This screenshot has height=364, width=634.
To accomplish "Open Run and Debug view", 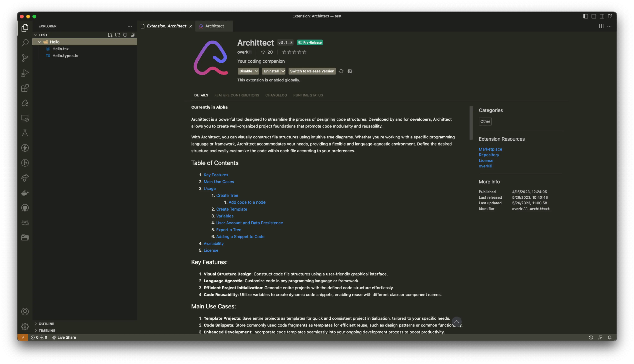I will click(25, 73).
